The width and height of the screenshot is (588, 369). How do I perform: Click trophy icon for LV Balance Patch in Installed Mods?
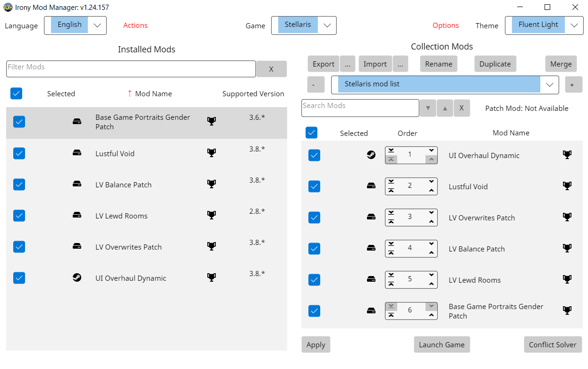coord(212,184)
